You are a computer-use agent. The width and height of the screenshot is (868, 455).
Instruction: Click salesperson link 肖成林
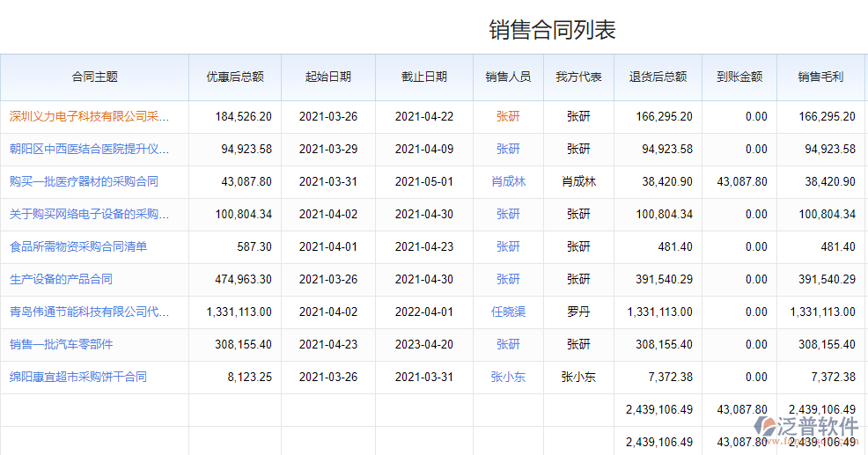point(508,181)
